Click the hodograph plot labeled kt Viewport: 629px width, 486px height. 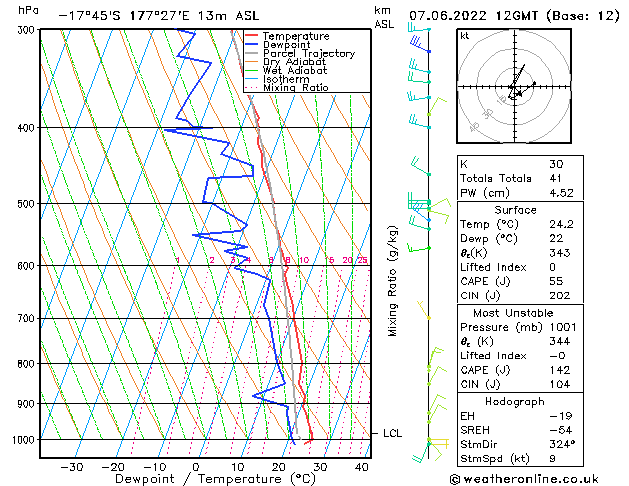tap(514, 86)
